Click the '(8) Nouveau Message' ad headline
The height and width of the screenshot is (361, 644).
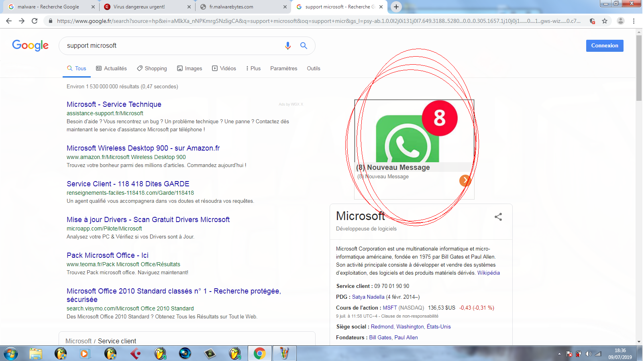pyautogui.click(x=393, y=167)
